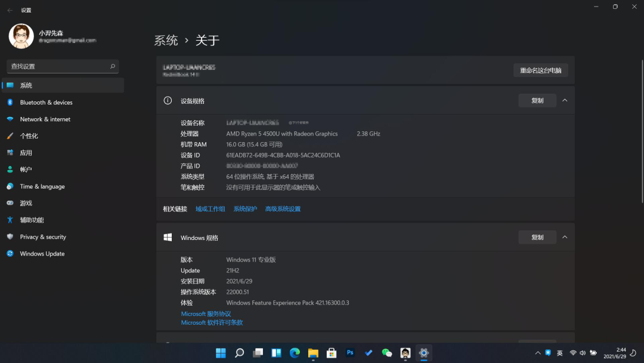Open 个性化 personalization settings
The height and width of the screenshot is (363, 644).
(63, 136)
